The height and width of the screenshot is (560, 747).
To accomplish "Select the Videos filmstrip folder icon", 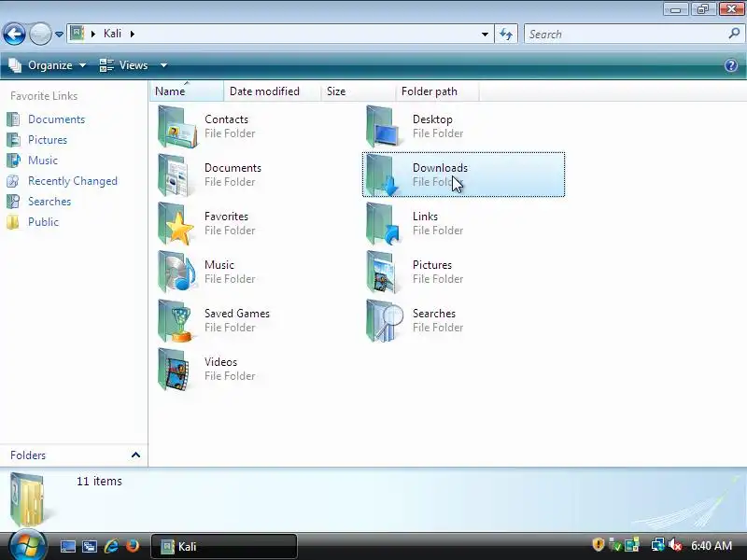I will 175,369.
